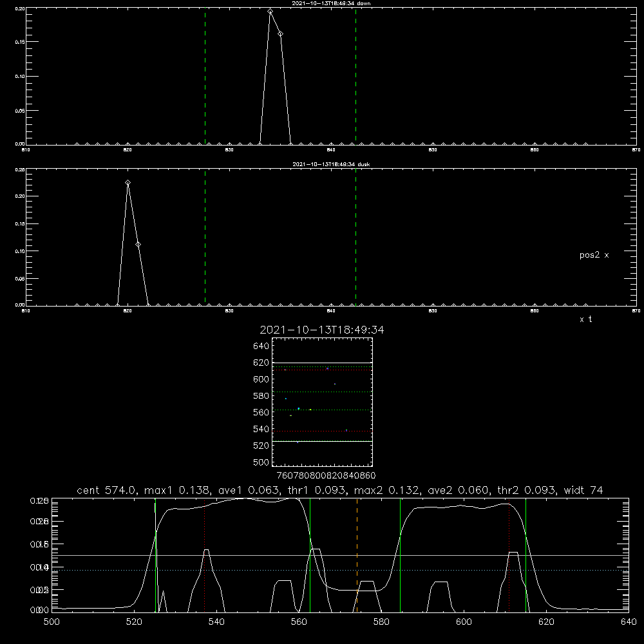Screen dimensions: 644x644
Task: Click 'ave2 0.060' in the bottom plot title
Action: [459, 490]
